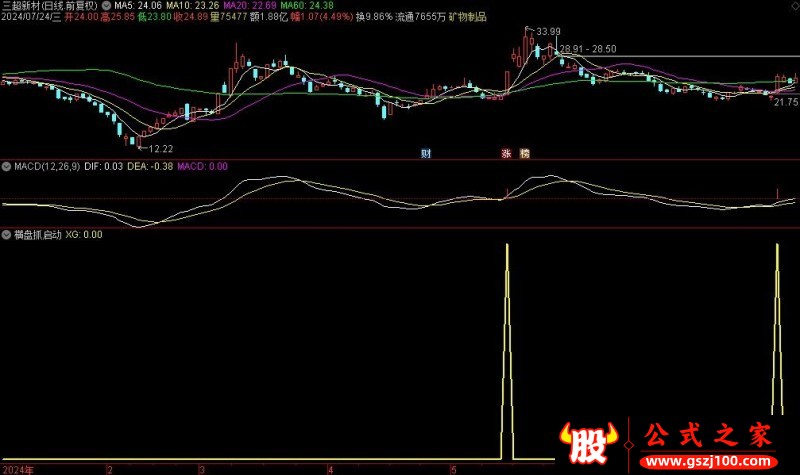Click the low price 低23.80

point(155,17)
